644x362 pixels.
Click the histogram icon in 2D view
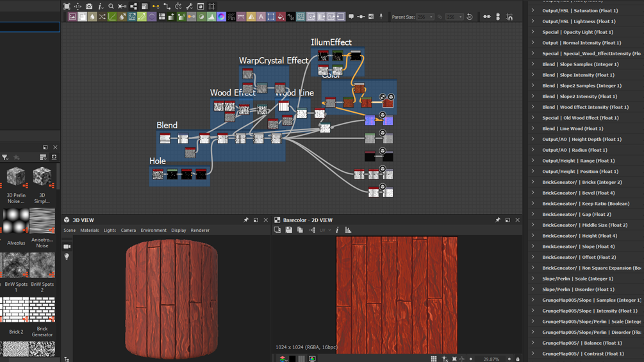pyautogui.click(x=349, y=230)
